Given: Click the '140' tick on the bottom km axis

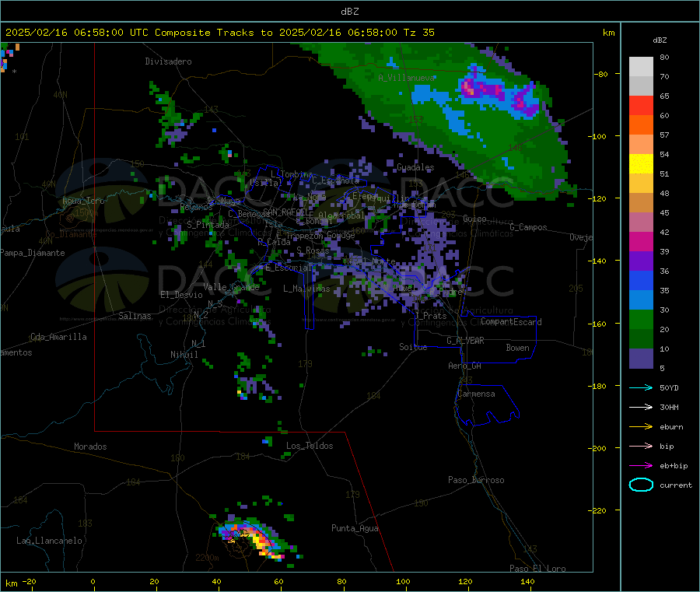Looking at the screenshot, I should [527, 581].
